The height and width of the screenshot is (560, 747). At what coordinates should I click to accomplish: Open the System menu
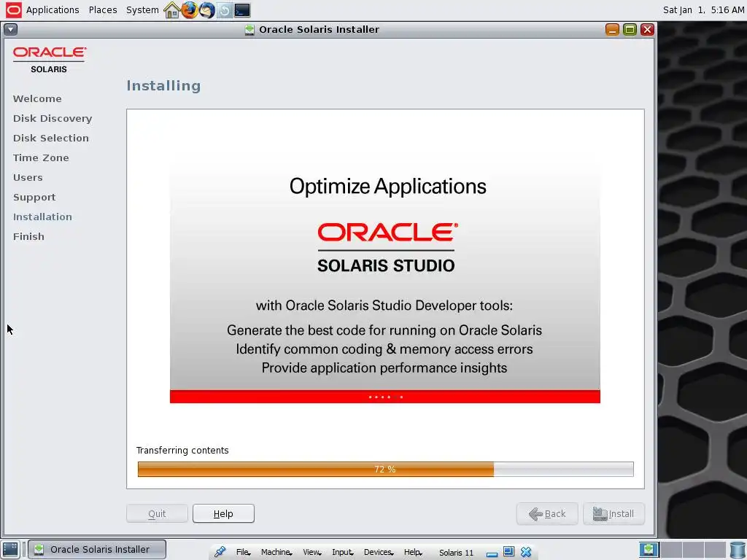(142, 10)
